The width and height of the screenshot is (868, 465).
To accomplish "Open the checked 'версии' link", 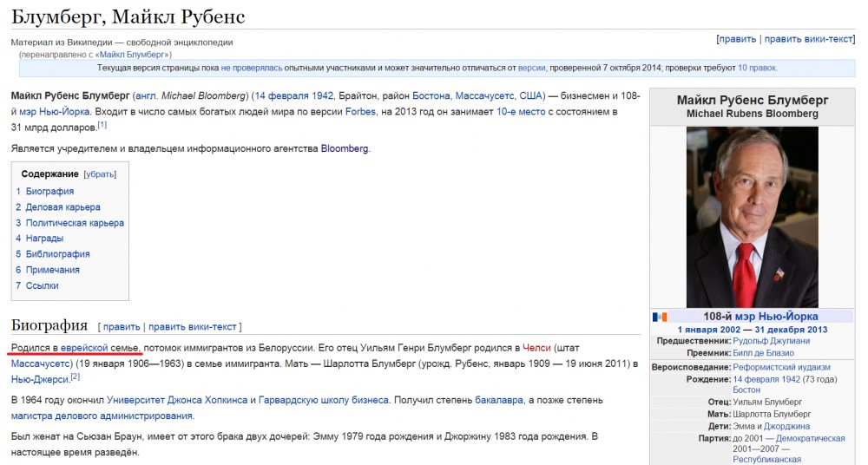I will coord(531,68).
